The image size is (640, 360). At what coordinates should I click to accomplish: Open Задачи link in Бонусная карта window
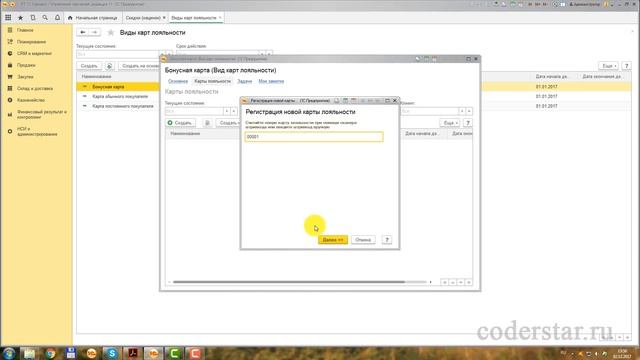[244, 81]
